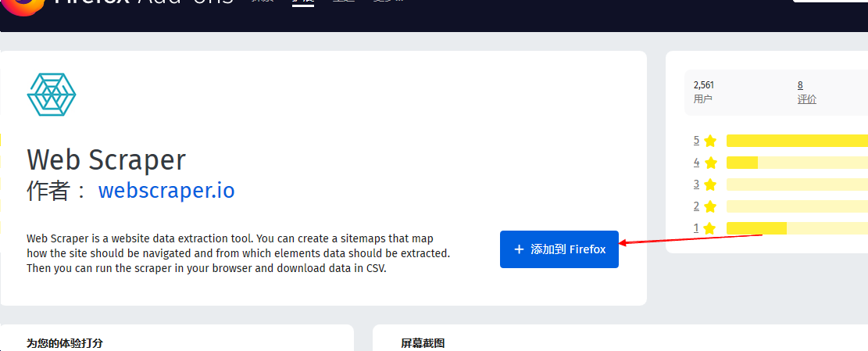Click the yellow star next to 3

[710, 184]
